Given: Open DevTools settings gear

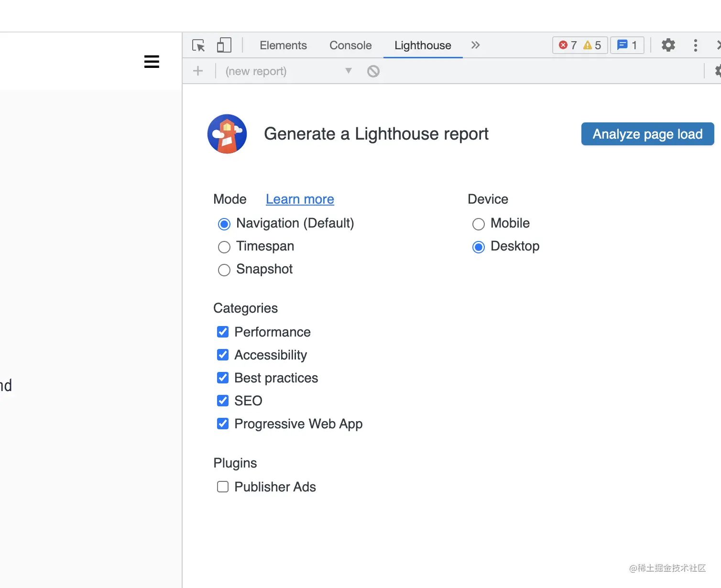Looking at the screenshot, I should (x=668, y=45).
